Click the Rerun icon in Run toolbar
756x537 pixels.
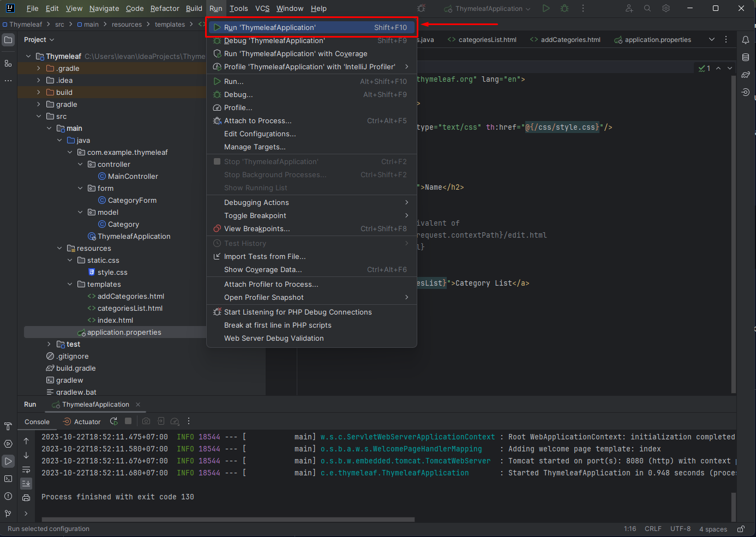click(x=113, y=421)
